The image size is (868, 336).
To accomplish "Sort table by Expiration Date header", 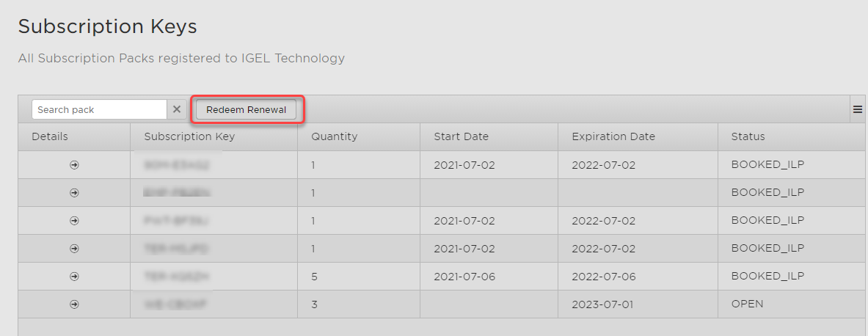I will (x=613, y=136).
